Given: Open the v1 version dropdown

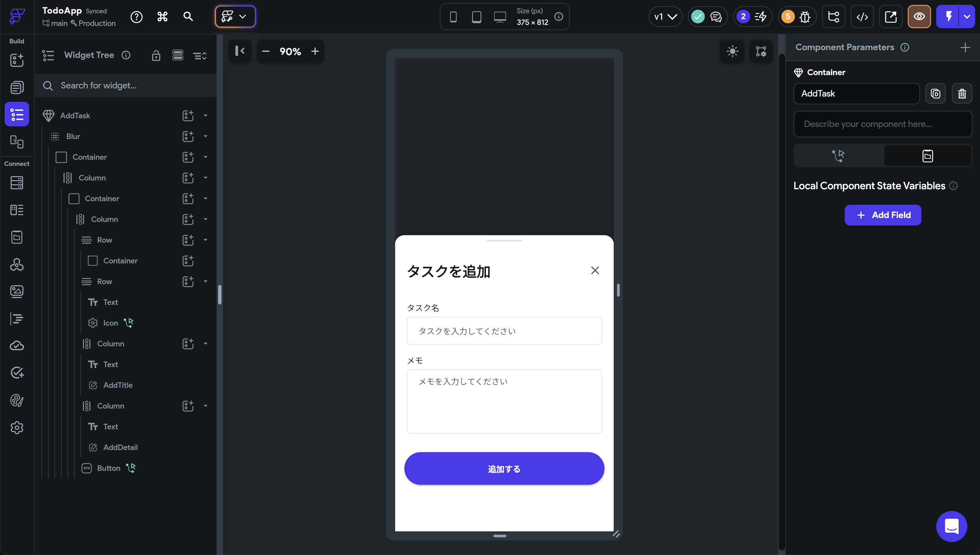Looking at the screenshot, I should tap(666, 17).
